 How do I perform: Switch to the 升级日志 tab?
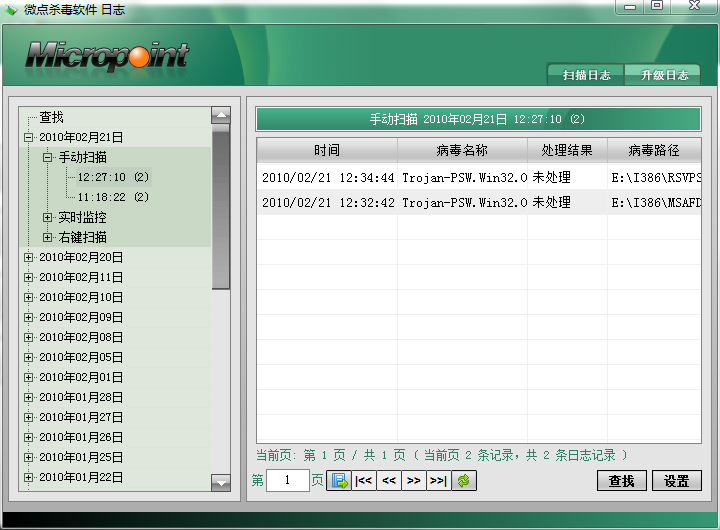point(664,75)
